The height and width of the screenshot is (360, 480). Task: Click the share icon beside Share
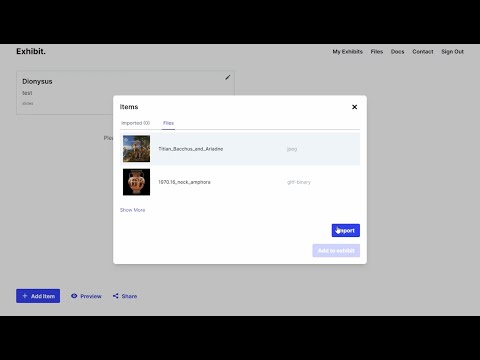(115, 296)
